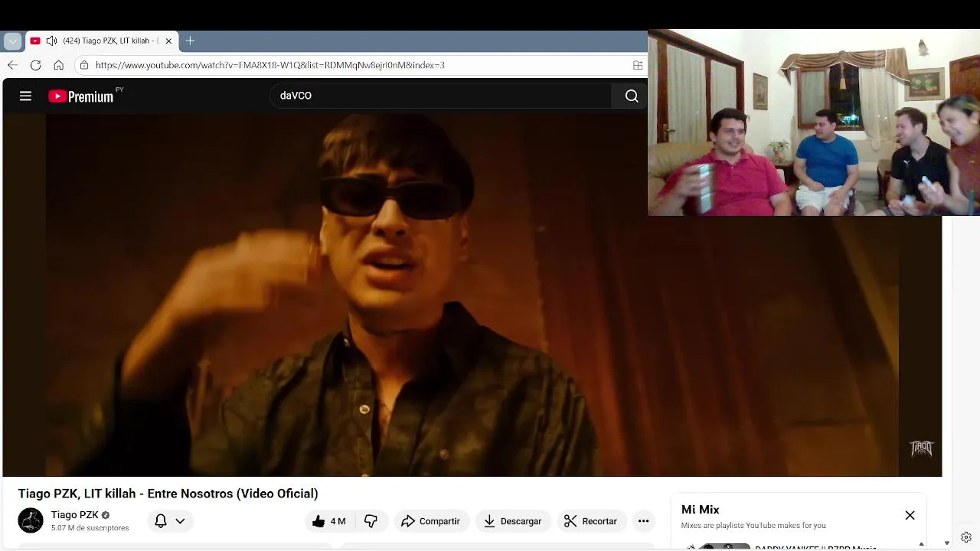980x551 pixels.
Task: Close the Mi Mix playlist panel
Action: [x=910, y=515]
